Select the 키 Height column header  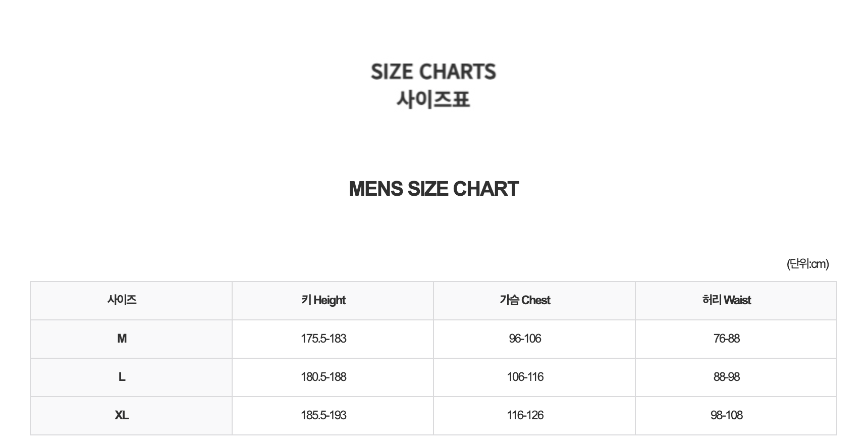pyautogui.click(x=323, y=300)
